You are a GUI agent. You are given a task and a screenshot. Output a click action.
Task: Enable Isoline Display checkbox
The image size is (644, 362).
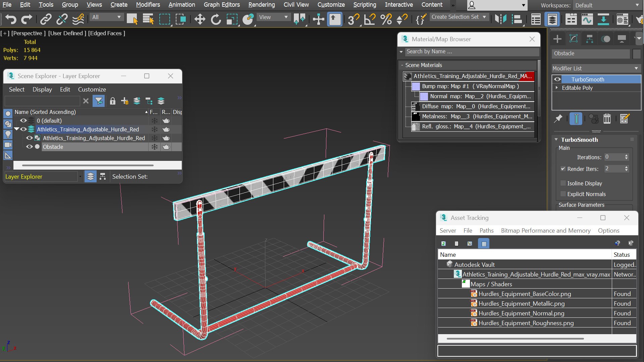[x=563, y=183]
